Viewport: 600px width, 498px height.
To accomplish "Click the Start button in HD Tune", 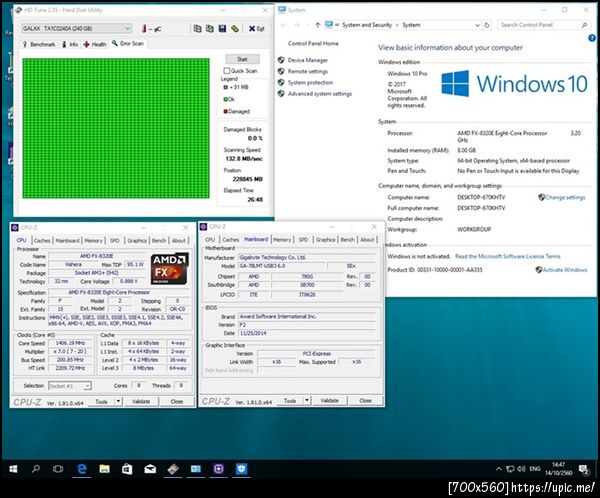I will [242, 59].
